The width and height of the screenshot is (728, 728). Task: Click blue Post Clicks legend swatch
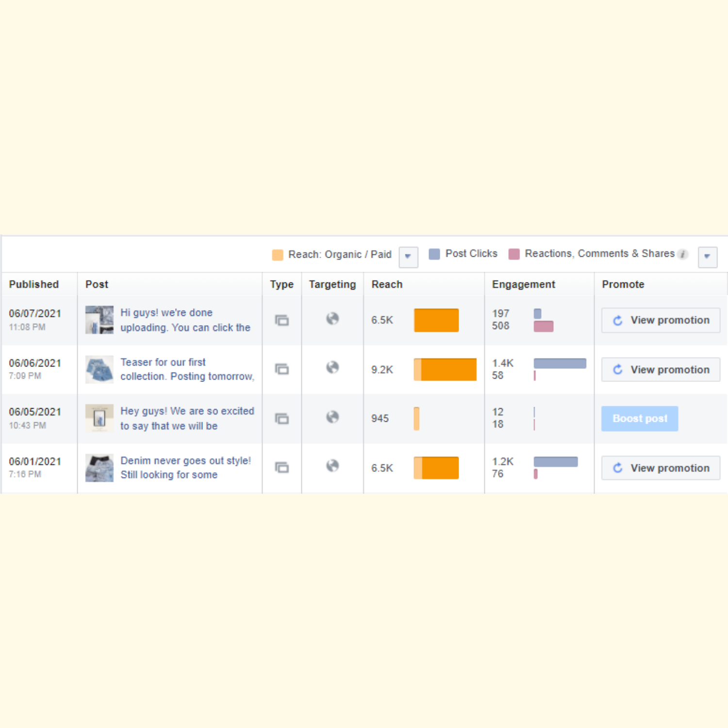434,254
